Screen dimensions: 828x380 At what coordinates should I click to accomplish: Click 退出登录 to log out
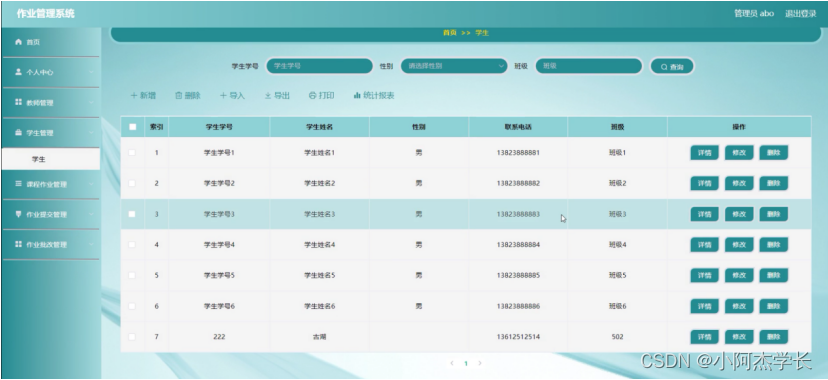pyautogui.click(x=801, y=14)
